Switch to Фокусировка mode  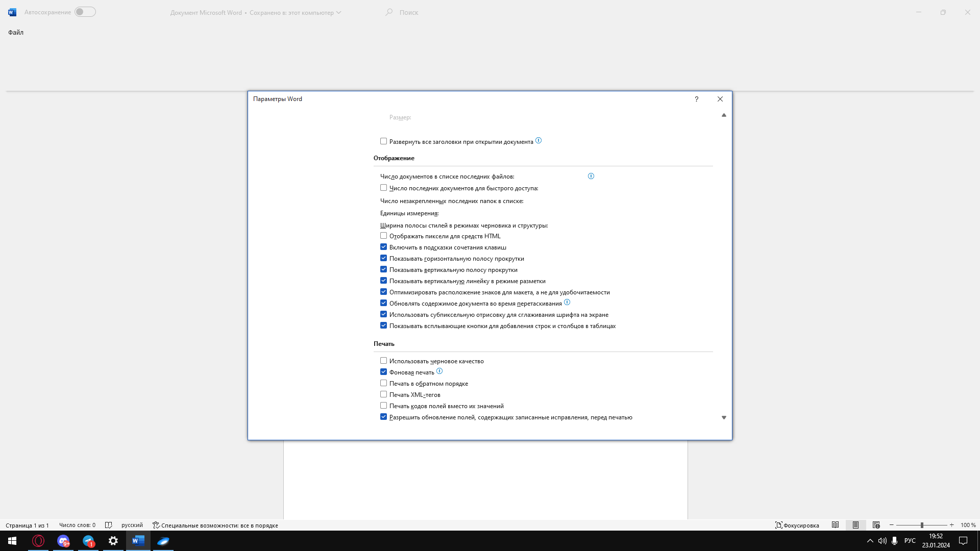click(797, 525)
